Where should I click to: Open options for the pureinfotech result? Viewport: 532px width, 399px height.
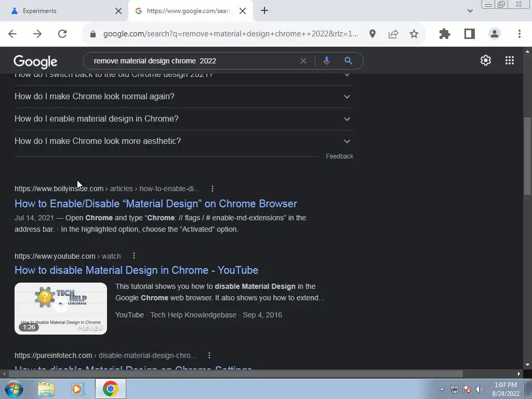pyautogui.click(x=209, y=355)
